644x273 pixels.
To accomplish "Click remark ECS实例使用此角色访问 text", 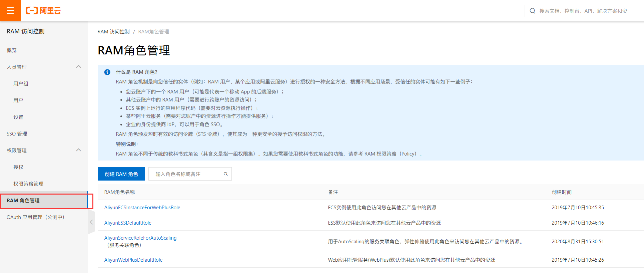I will 382,208.
